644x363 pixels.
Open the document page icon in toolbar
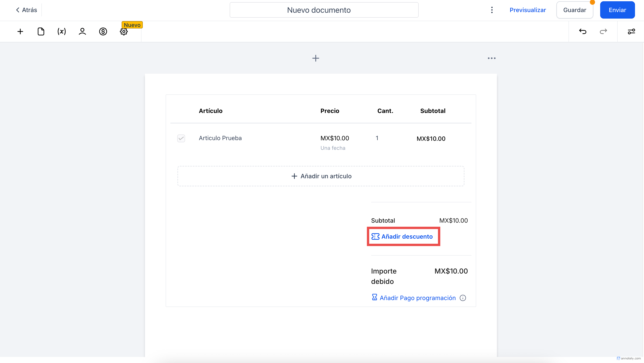click(x=41, y=31)
